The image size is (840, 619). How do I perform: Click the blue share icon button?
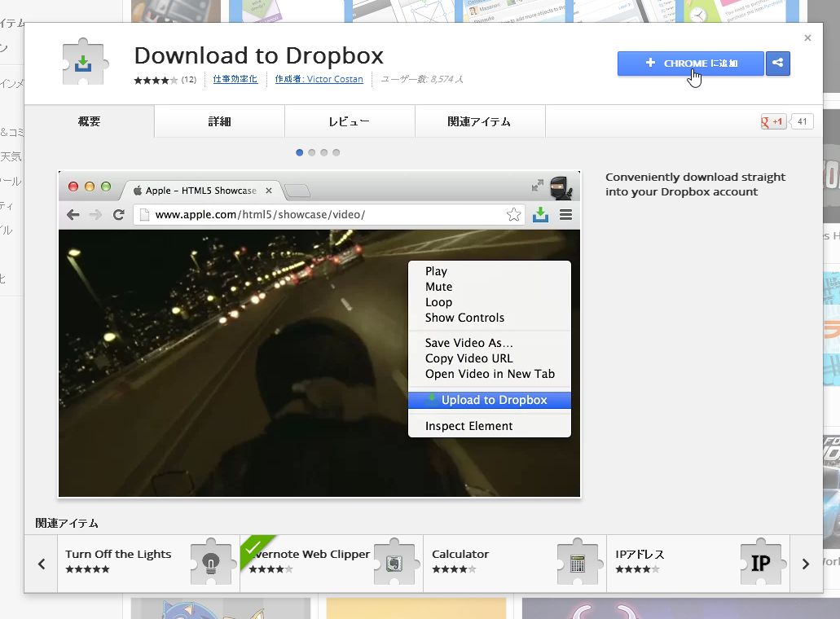coord(778,64)
